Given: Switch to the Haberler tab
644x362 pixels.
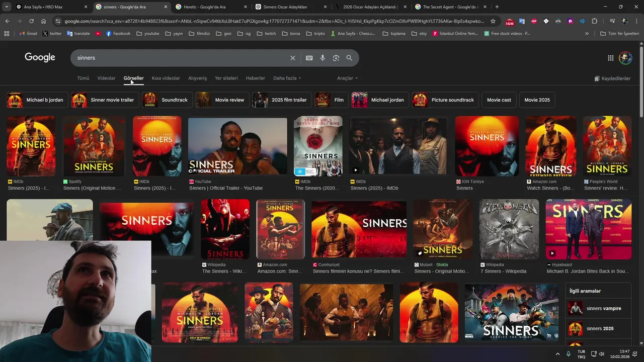Looking at the screenshot, I should tap(256, 78).
